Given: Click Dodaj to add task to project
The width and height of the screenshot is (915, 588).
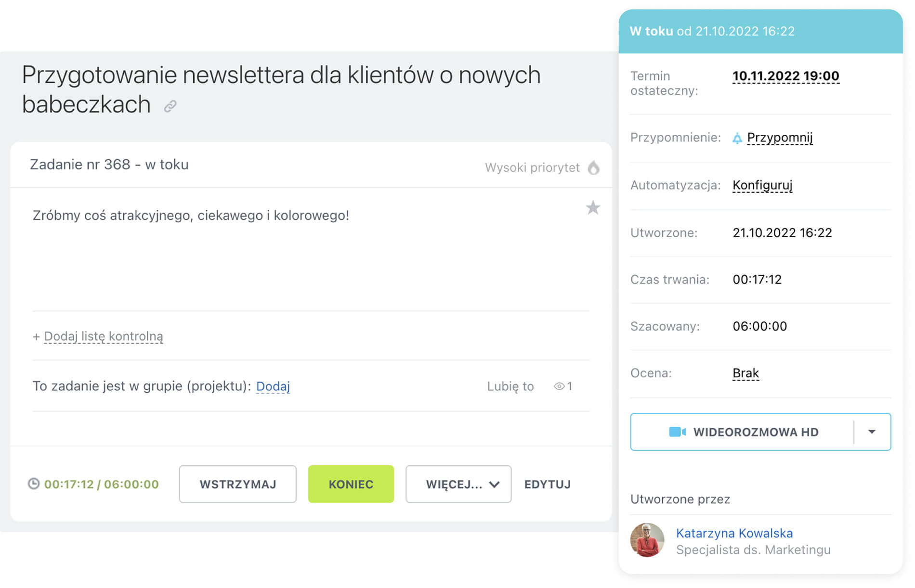Looking at the screenshot, I should tap(273, 386).
